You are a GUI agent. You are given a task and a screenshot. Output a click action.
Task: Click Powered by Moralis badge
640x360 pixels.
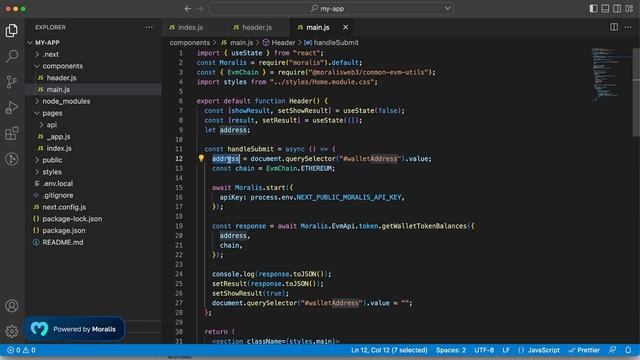click(74, 329)
